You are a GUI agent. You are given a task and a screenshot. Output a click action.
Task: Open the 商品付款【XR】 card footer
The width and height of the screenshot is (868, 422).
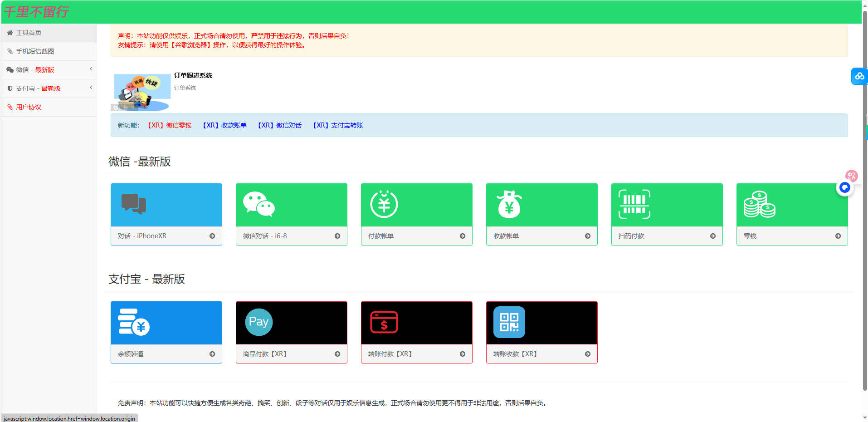point(292,354)
